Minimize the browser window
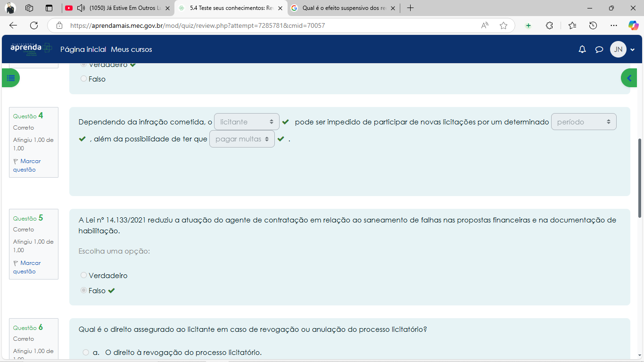The width and height of the screenshot is (644, 362). [589, 8]
